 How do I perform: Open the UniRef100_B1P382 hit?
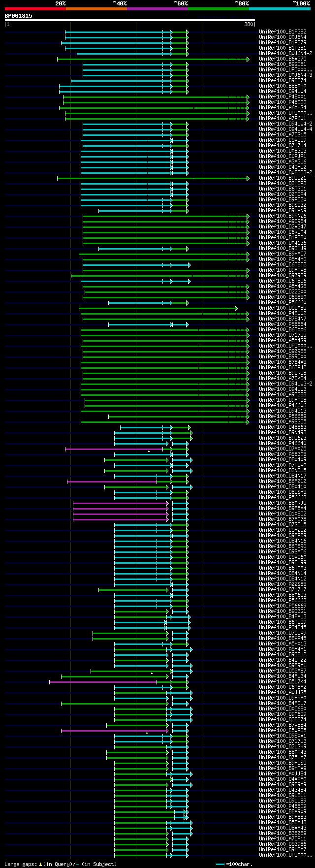click(283, 32)
